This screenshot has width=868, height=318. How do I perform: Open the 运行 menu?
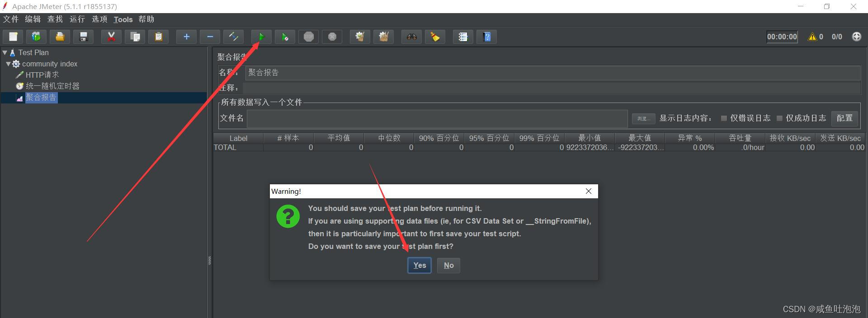coord(77,19)
